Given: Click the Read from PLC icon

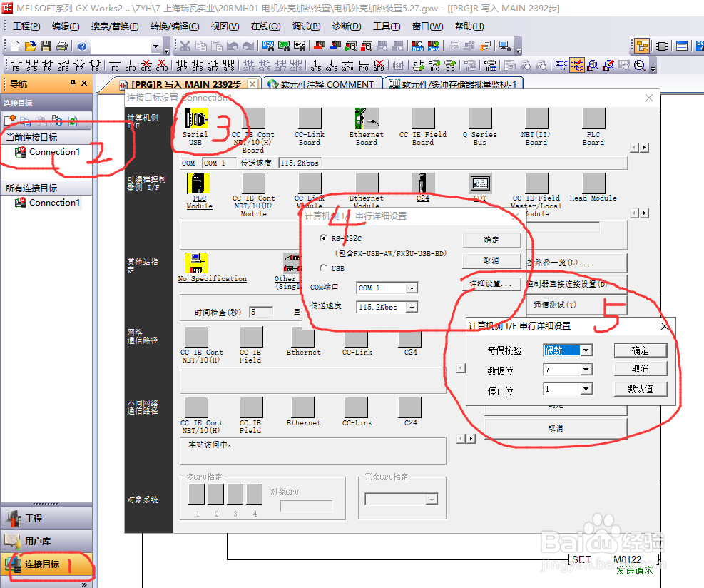Looking at the screenshot, I should tap(335, 46).
